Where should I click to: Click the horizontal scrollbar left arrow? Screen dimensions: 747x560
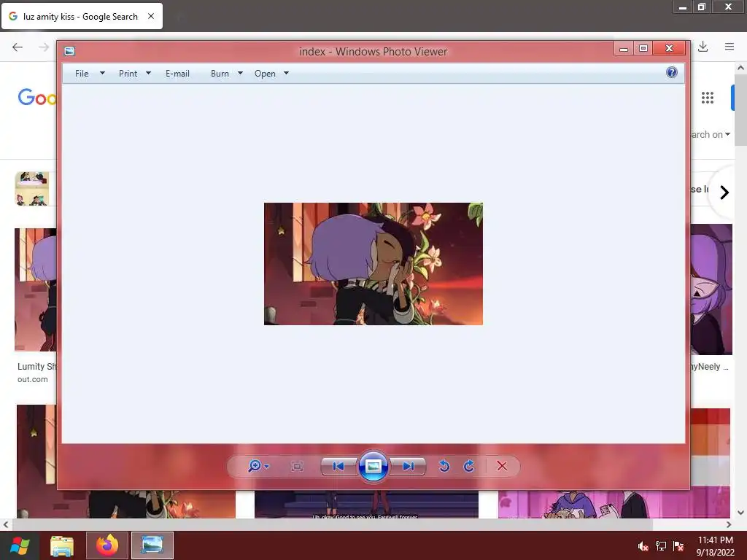point(5,524)
